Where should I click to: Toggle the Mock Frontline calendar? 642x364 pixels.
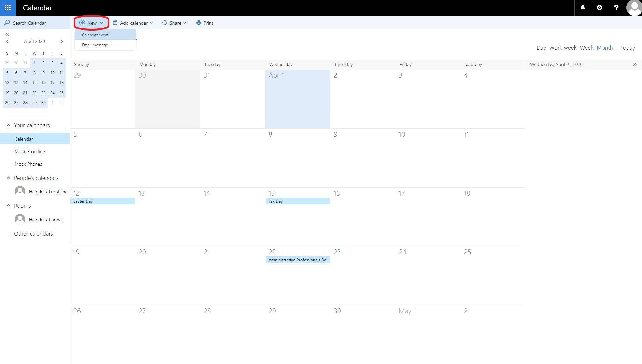click(x=30, y=151)
